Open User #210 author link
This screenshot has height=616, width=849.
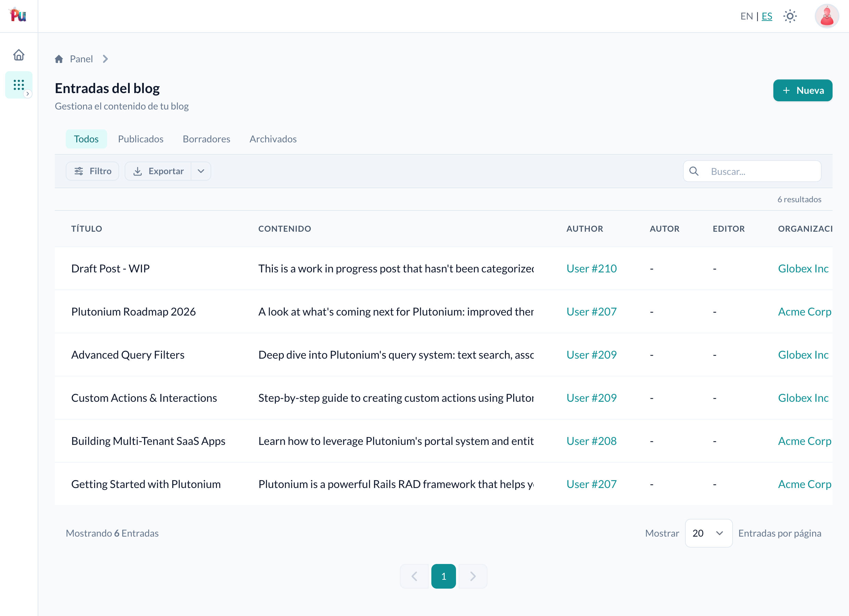(592, 268)
